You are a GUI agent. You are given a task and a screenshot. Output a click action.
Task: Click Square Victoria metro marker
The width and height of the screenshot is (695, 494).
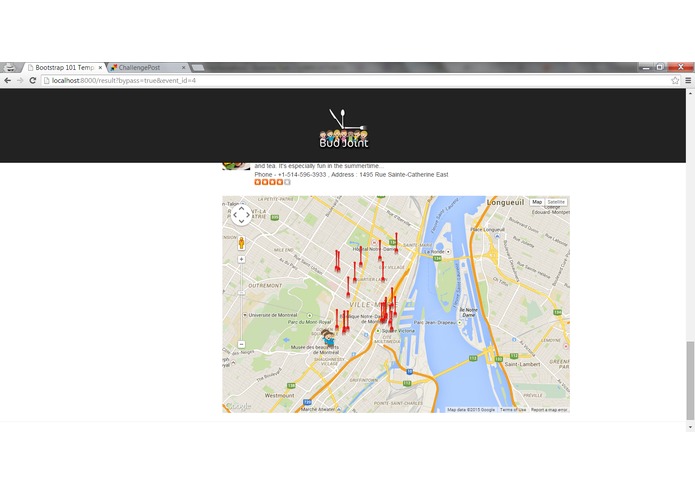(x=378, y=331)
